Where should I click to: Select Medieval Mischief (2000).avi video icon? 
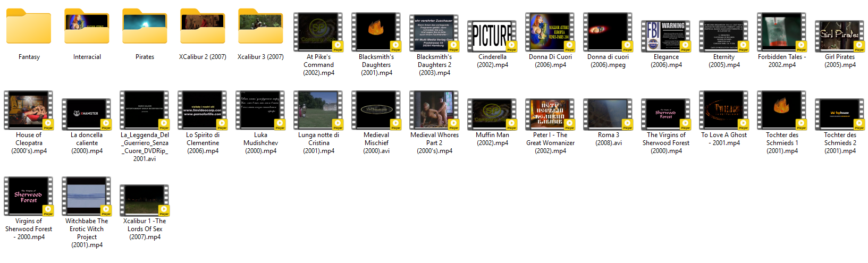click(x=376, y=111)
